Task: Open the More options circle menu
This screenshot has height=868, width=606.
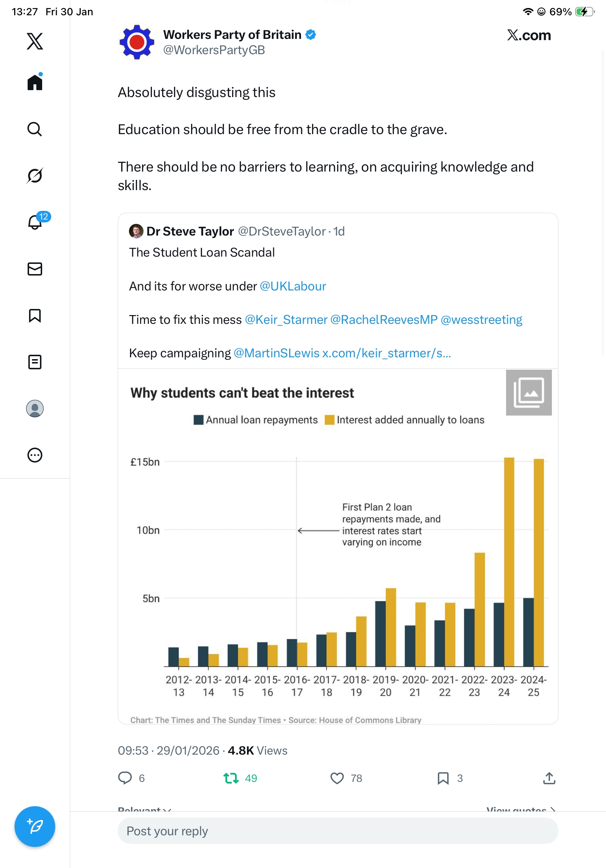Action: click(x=35, y=455)
